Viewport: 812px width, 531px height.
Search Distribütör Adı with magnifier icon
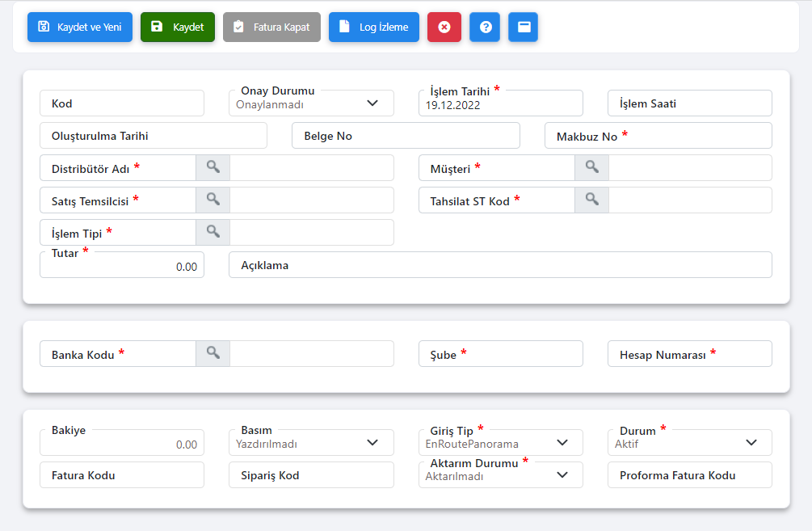tap(212, 167)
